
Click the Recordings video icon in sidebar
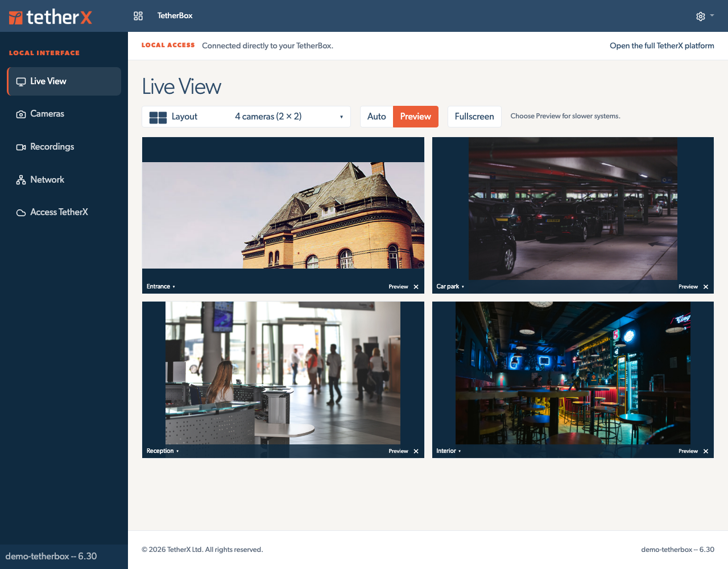(x=21, y=147)
